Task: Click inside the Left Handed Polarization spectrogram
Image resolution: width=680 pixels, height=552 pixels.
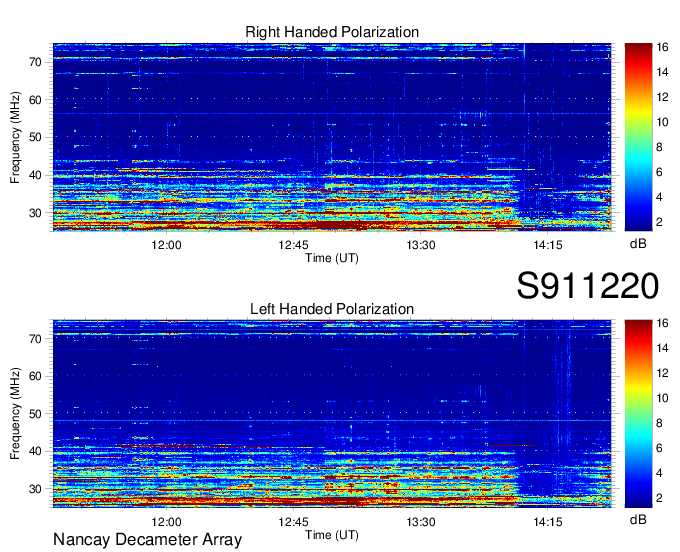Action: point(332,414)
